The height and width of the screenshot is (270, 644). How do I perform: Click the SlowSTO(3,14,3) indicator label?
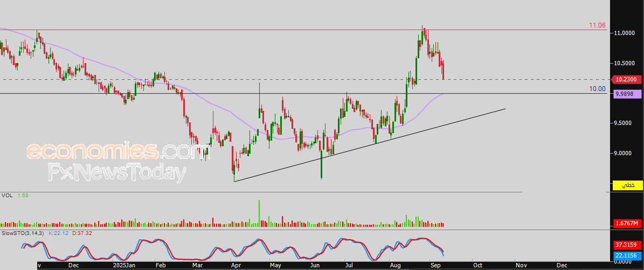[23, 233]
